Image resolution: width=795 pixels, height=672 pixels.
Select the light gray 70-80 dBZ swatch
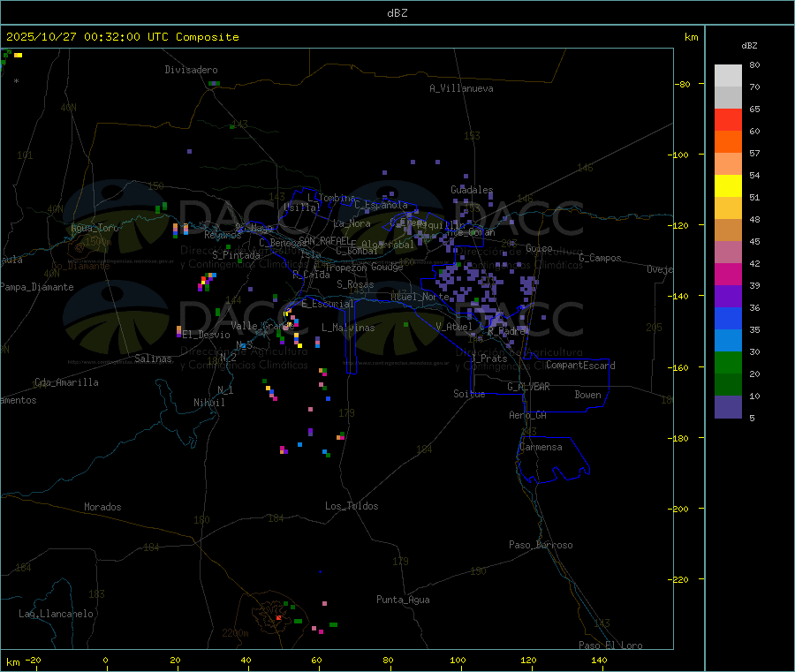point(728,75)
